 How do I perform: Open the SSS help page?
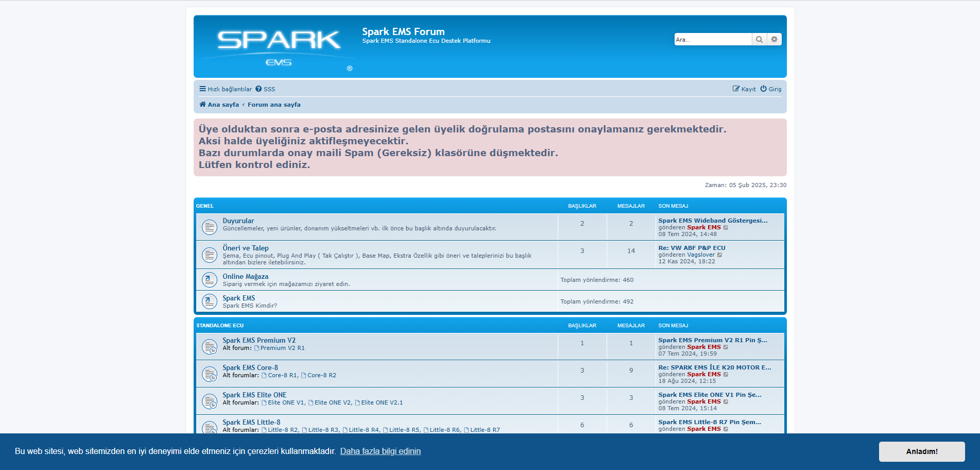[x=266, y=89]
